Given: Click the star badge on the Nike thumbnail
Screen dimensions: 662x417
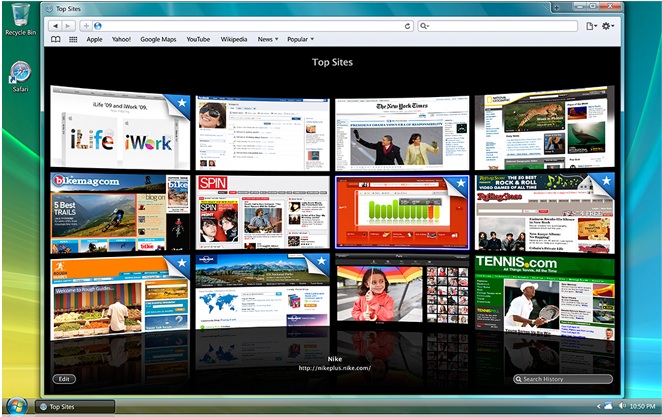Looking at the screenshot, I should [461, 183].
